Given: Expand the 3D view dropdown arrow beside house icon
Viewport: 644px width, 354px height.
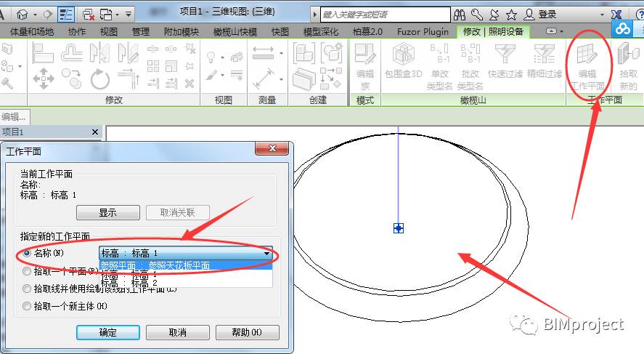Looking at the screenshot, I should pyautogui.click(x=36, y=15).
